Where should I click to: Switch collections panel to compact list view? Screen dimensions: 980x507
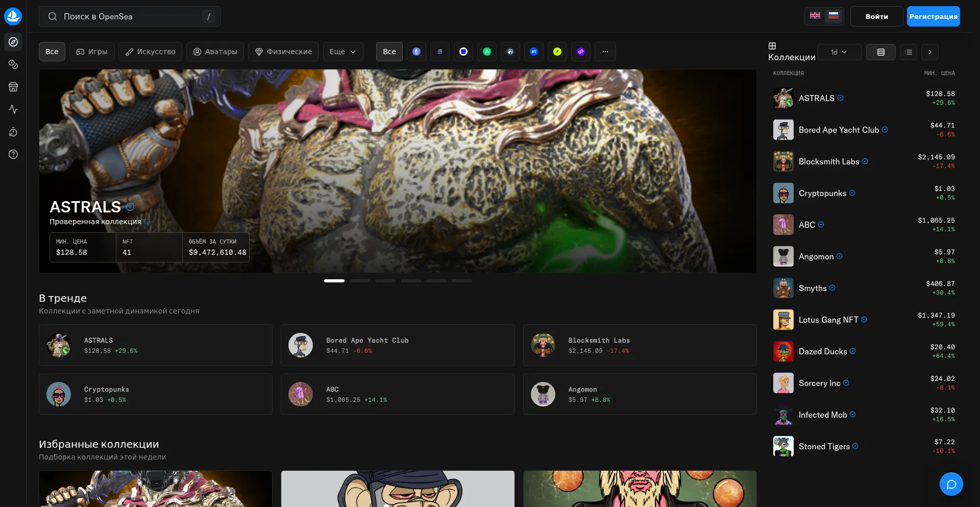click(909, 52)
